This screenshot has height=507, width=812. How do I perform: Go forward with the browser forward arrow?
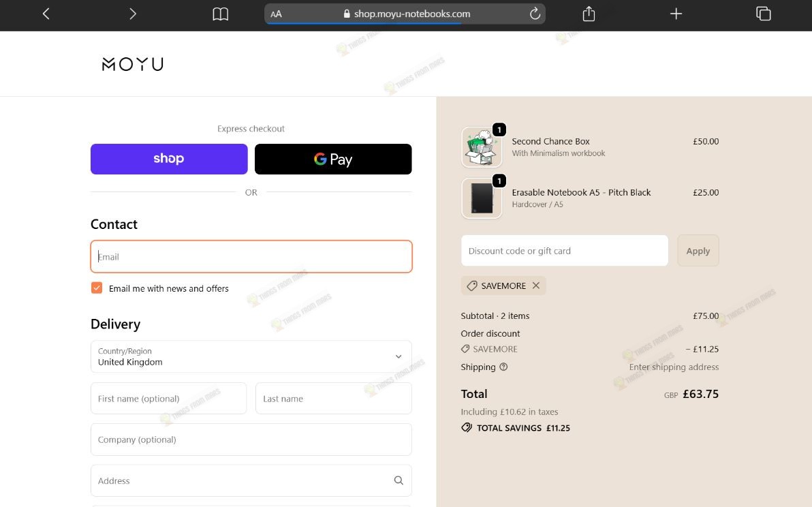click(x=133, y=14)
